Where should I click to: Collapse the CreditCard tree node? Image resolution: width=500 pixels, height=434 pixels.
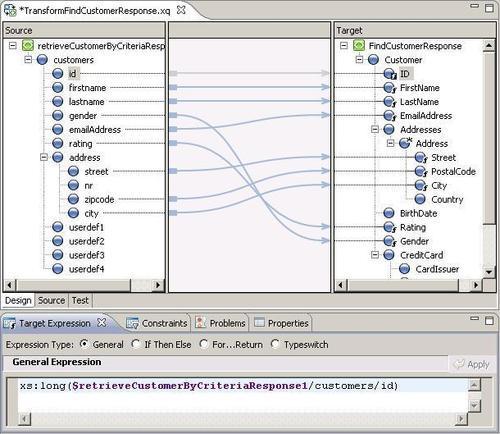(375, 255)
